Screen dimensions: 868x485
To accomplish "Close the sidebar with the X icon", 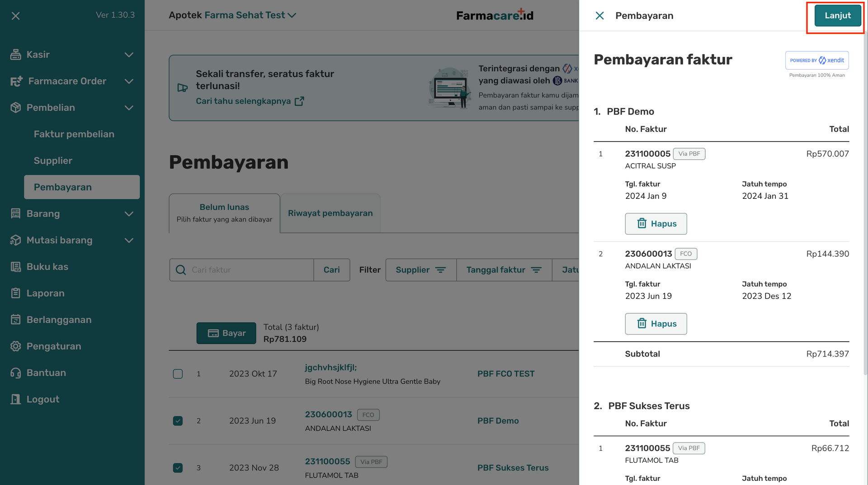I will point(16,16).
